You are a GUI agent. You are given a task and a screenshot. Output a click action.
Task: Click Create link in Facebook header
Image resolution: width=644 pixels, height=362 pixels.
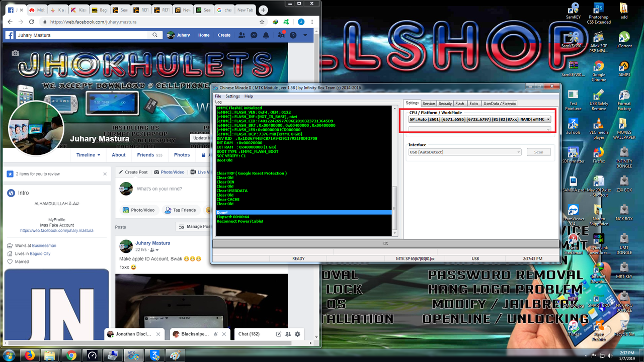point(224,35)
